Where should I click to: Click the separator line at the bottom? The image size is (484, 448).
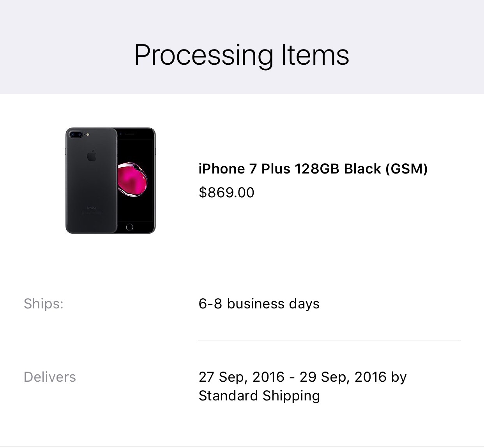[242, 446]
